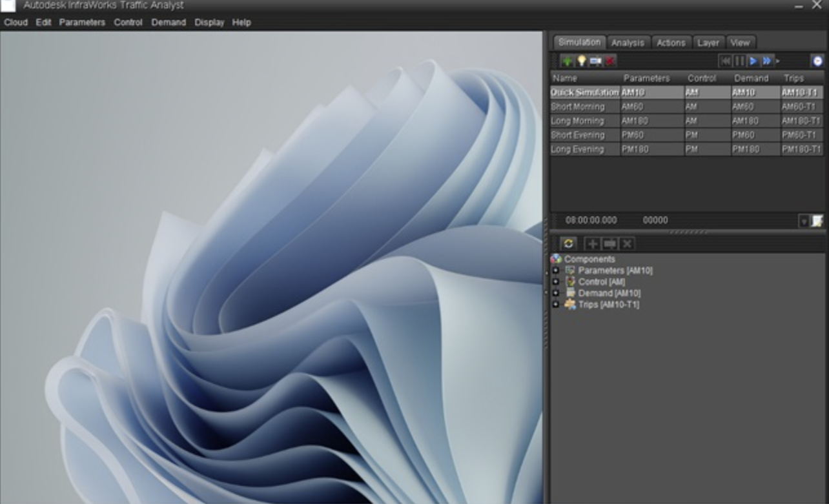Open the Help menu

(241, 22)
